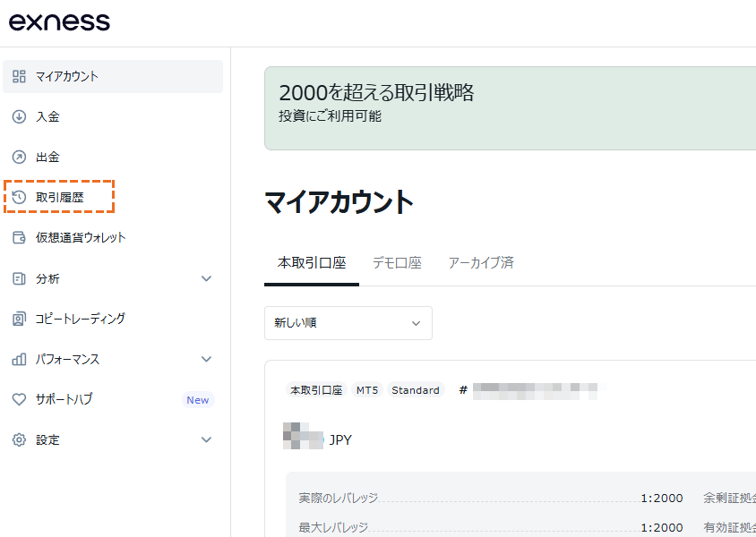Click the MT5 account tag
This screenshot has width=756, height=537.
click(367, 390)
